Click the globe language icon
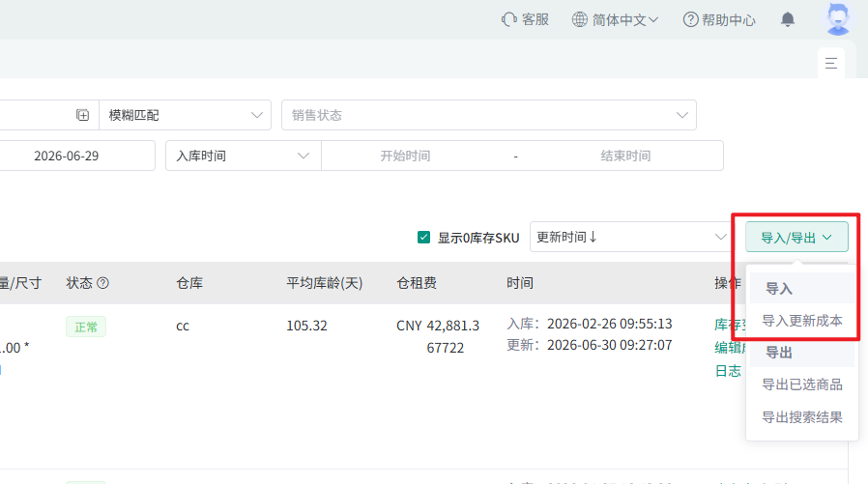Viewport: 868px width, 484px height. coord(579,20)
